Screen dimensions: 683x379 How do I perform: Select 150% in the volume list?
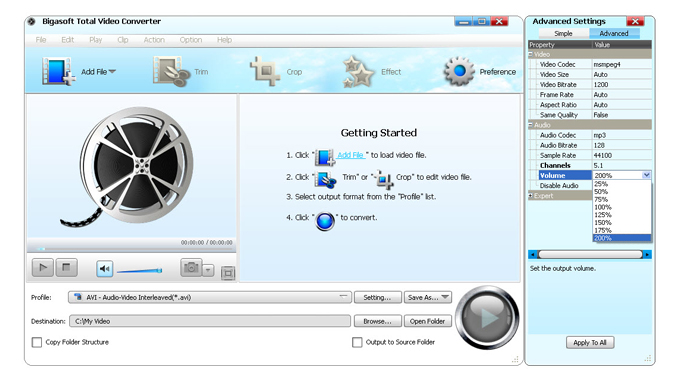coord(622,223)
